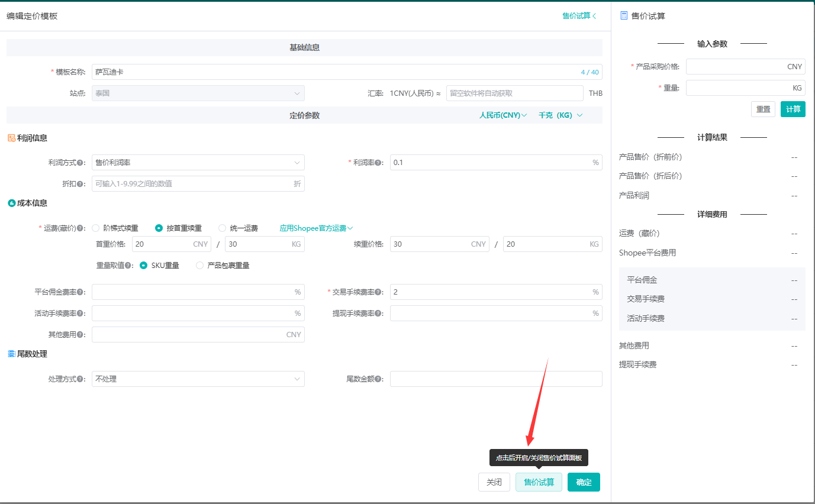Open 应用Shopee官方运费 menu

(x=316, y=228)
